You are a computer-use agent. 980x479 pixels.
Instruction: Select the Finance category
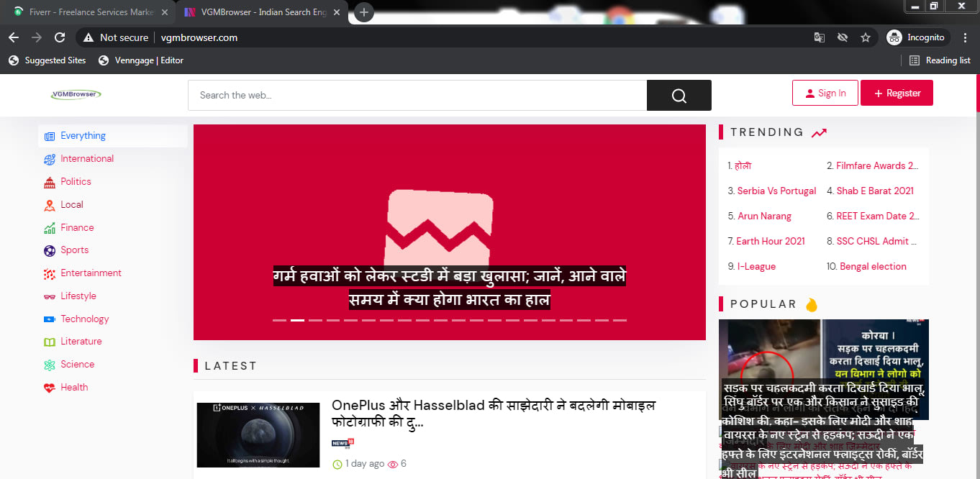[x=77, y=227]
